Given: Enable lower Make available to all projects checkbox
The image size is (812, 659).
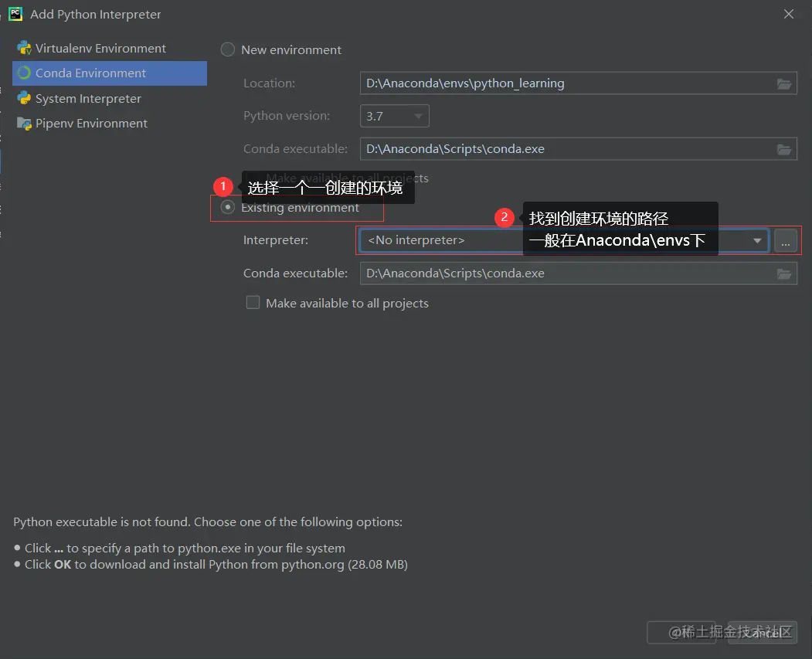Looking at the screenshot, I should click(x=253, y=302).
